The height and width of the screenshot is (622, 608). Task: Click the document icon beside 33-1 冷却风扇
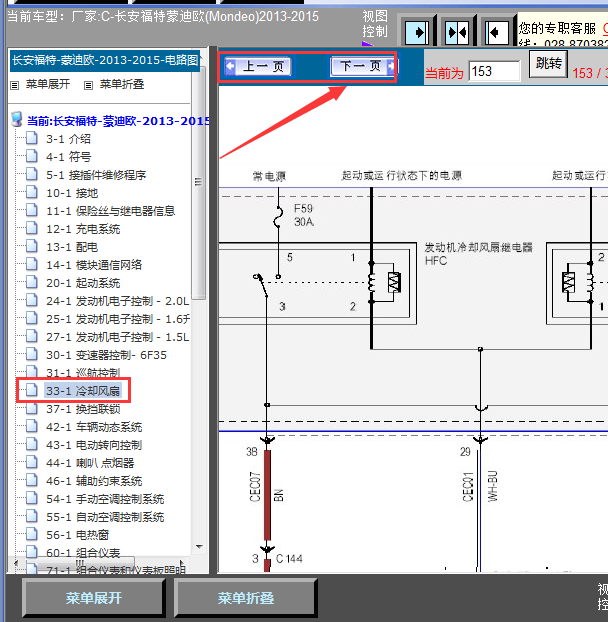[32, 390]
